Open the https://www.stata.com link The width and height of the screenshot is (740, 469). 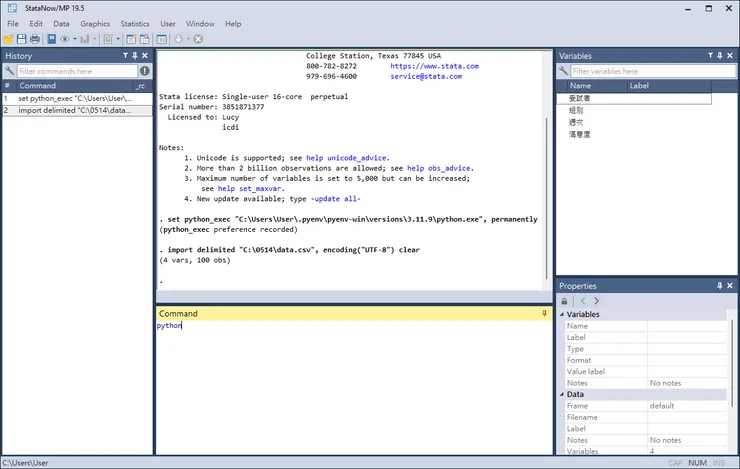click(x=434, y=66)
